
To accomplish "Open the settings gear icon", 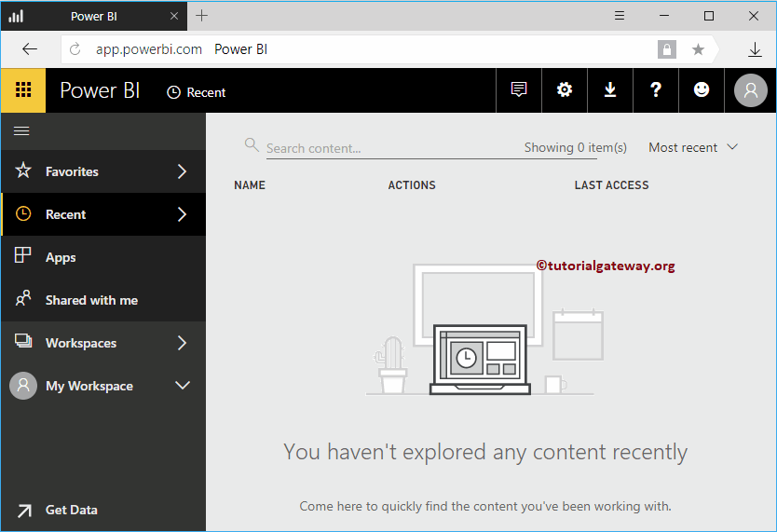I will [x=565, y=89].
